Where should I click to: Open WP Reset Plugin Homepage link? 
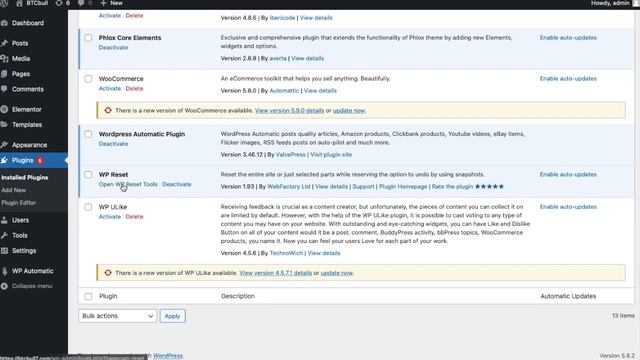pos(403,187)
